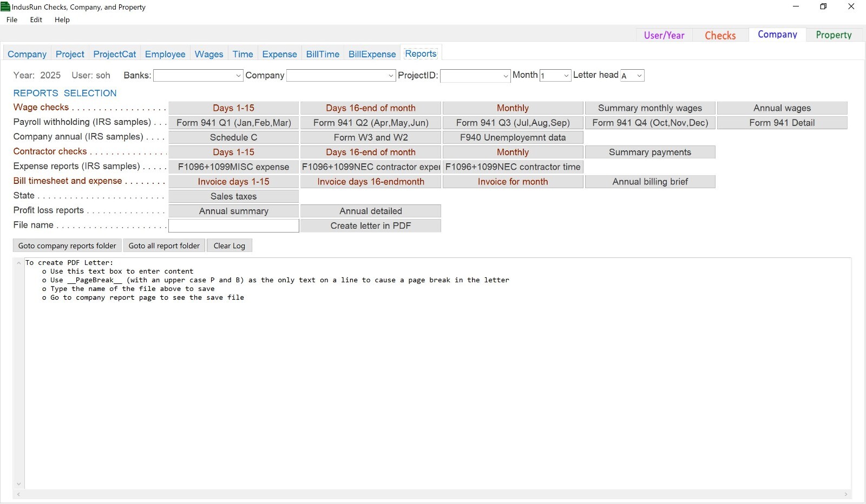Click the horizontal scrollbar right arrow

tap(846, 494)
